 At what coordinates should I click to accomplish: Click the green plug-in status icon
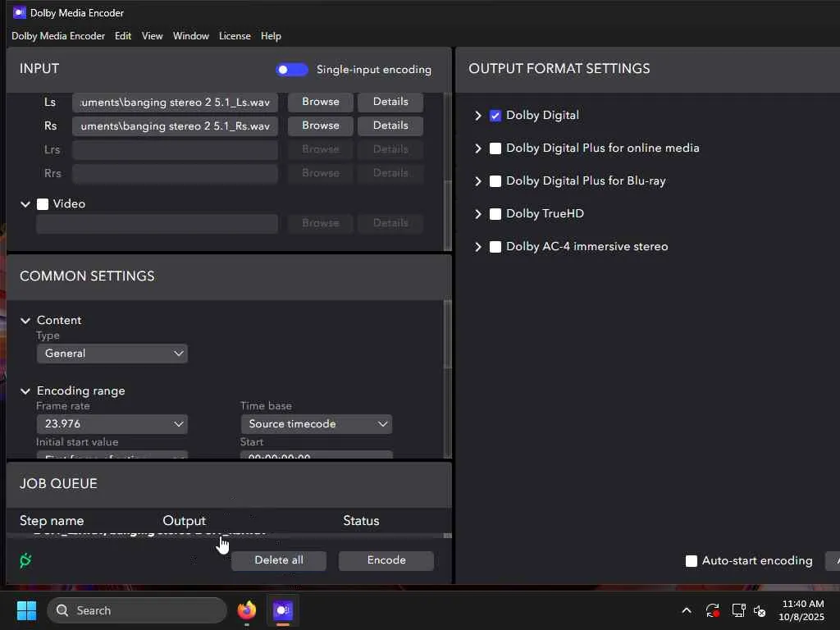[x=25, y=560]
